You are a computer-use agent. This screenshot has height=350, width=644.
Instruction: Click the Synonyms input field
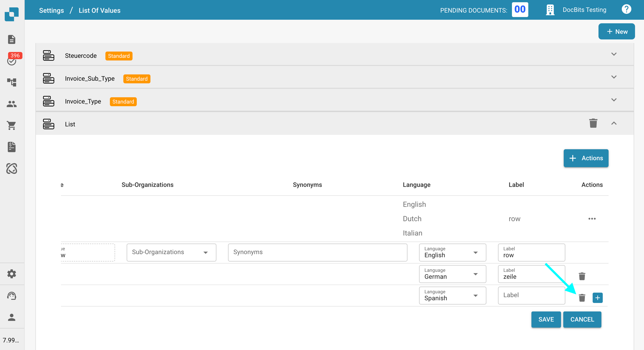click(317, 252)
